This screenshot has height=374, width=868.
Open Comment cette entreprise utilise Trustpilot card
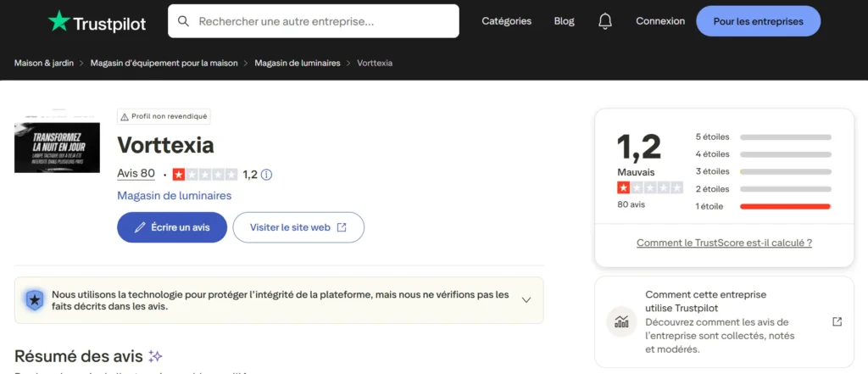724,322
